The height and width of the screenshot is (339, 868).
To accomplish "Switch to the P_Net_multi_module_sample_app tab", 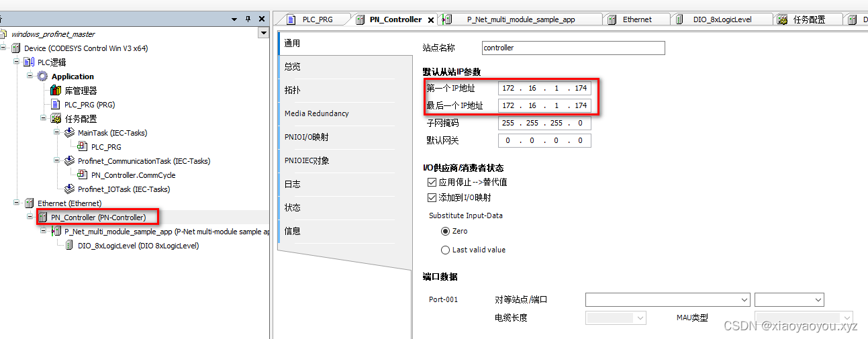I will coord(521,19).
